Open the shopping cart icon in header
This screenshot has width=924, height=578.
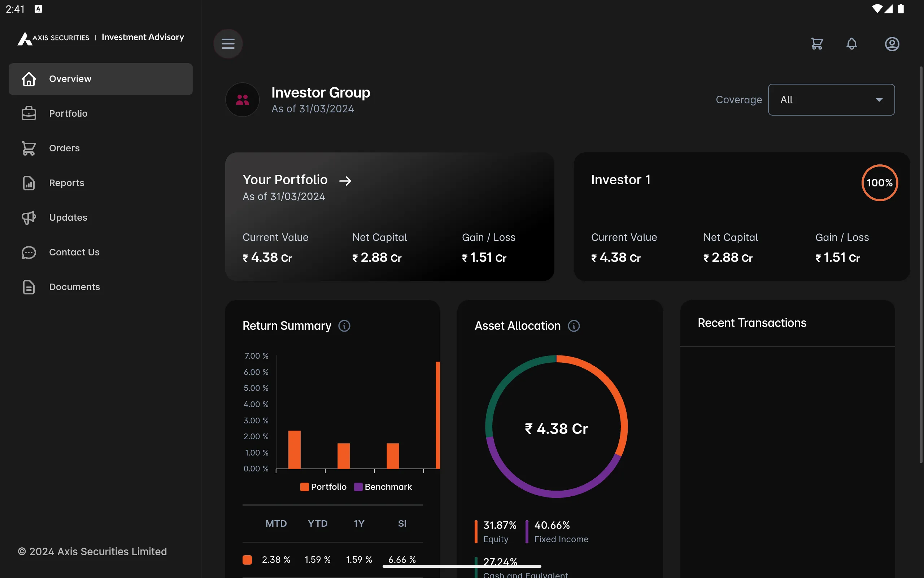[x=817, y=44]
